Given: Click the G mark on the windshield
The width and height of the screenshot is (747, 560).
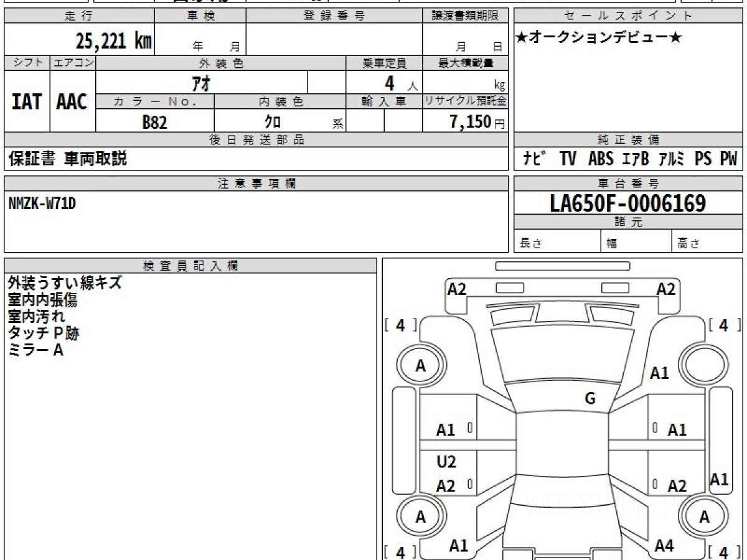Looking at the screenshot, I should point(591,399).
